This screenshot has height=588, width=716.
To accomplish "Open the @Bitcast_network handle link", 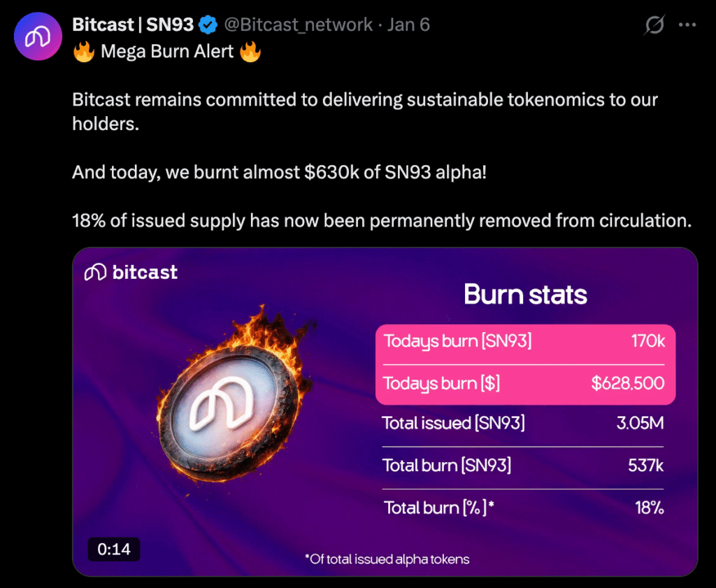I will point(299,25).
